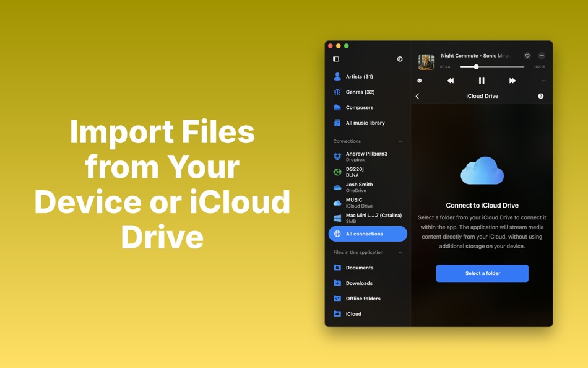Click the iCloud cloud image
This screenshot has height=368, width=588.
pos(482,170)
